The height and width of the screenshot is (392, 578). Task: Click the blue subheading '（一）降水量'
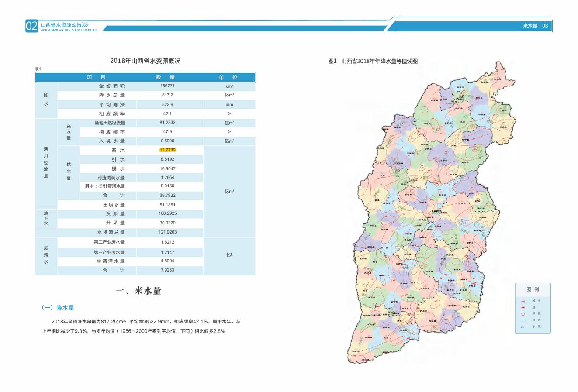tap(58, 308)
